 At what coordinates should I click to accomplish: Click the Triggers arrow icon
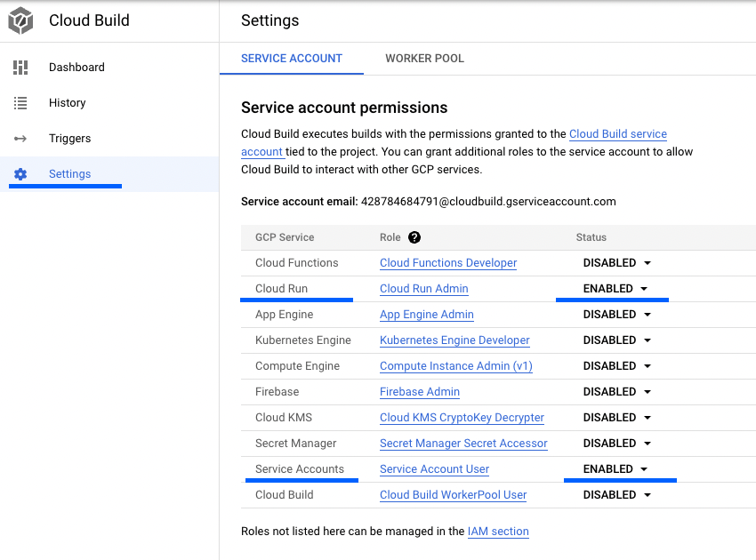(x=20, y=139)
